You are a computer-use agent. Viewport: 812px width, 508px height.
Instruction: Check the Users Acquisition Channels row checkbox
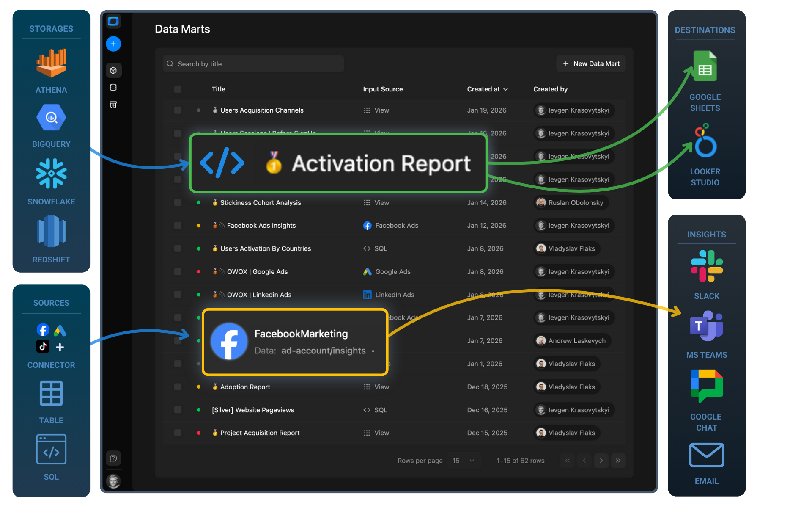pos(178,110)
